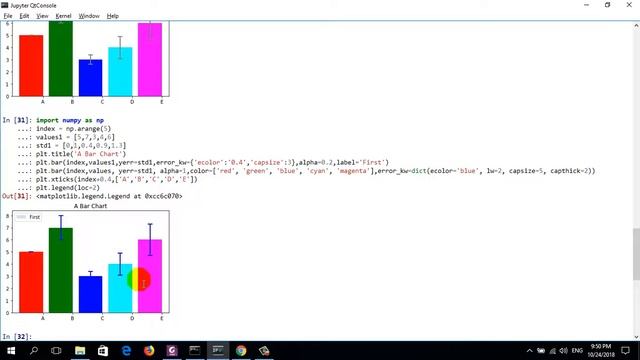
Task: Click the console scrollbar up arrow
Action: (636, 25)
